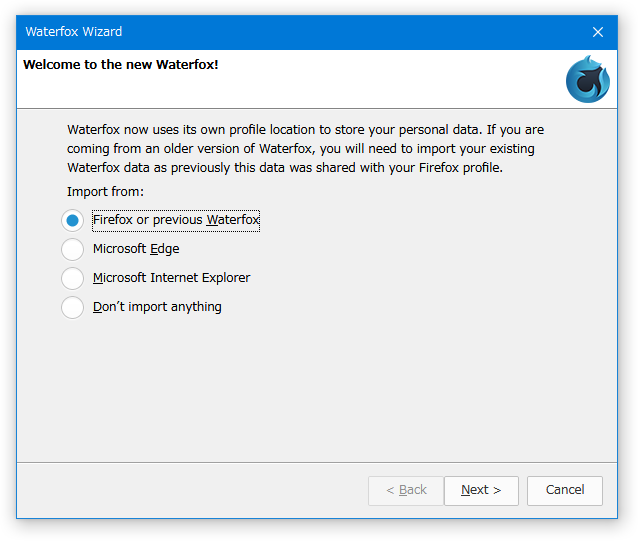This screenshot has width=638, height=541.
Task: Click the Don't import anything label
Action: (157, 307)
